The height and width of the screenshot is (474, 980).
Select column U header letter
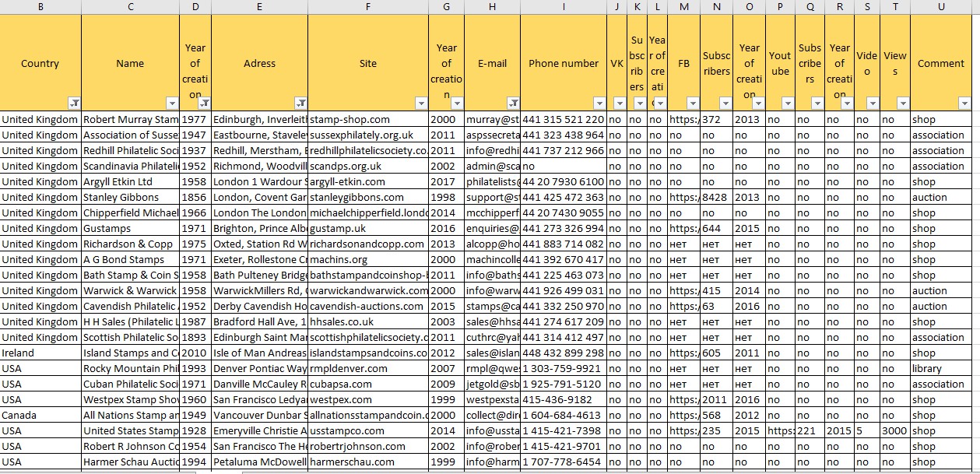click(941, 7)
